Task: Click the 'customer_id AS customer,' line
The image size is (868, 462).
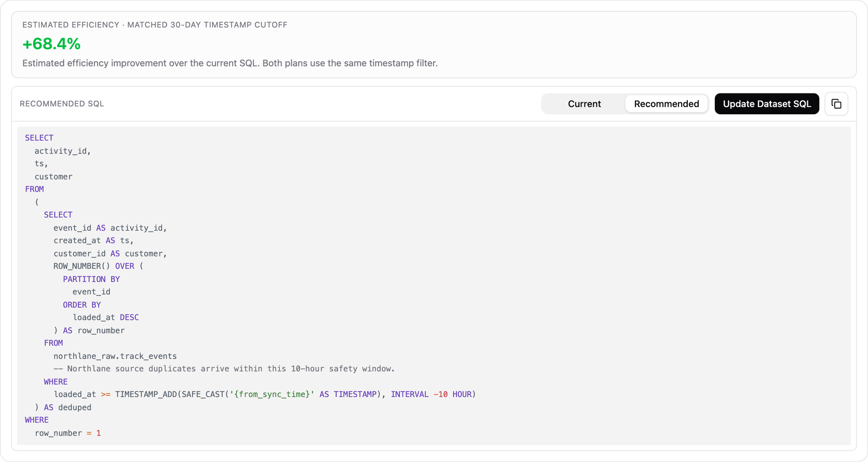Action: [x=110, y=253]
